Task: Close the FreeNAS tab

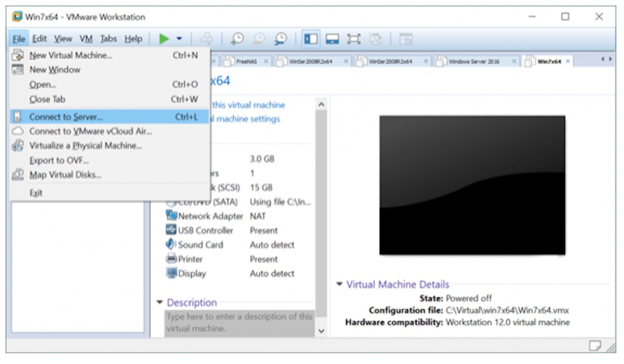Action: click(266, 61)
